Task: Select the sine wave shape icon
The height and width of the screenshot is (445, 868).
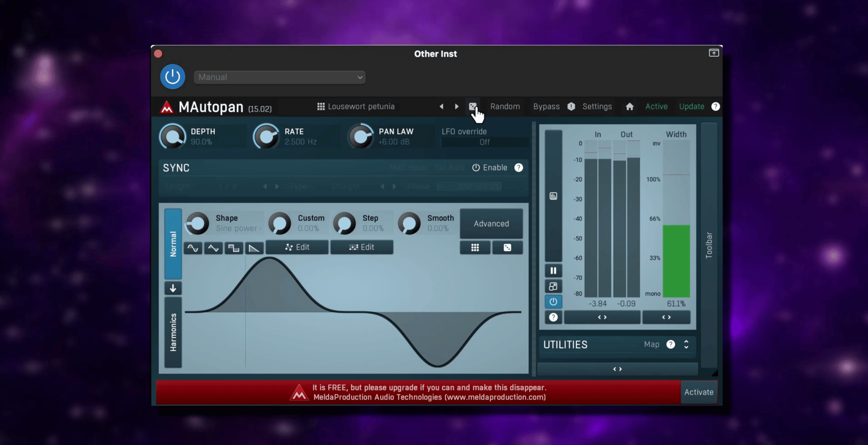Action: coord(193,248)
